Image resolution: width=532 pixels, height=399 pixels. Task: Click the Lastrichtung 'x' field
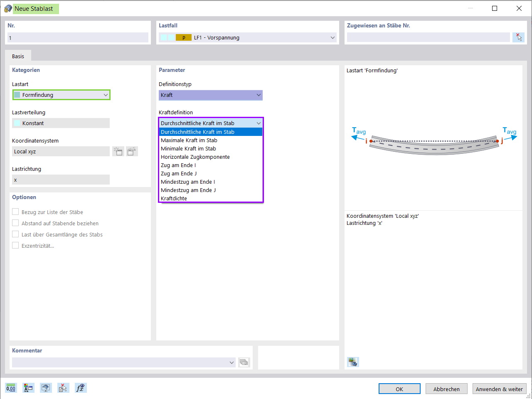click(x=61, y=180)
